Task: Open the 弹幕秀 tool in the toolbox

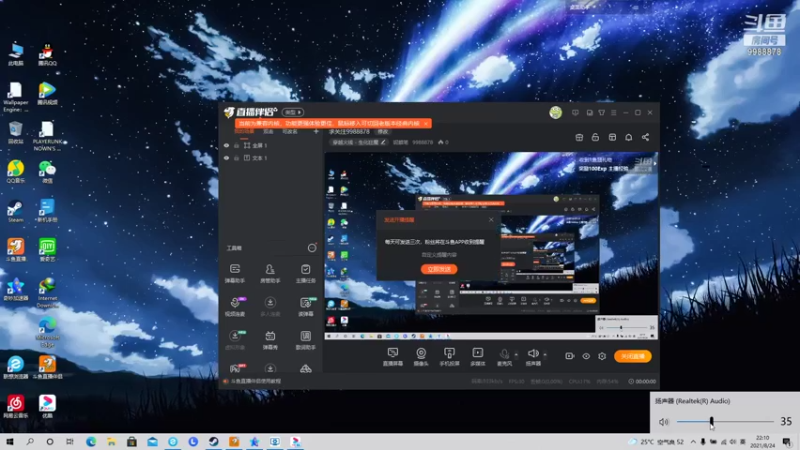Action: click(x=270, y=340)
